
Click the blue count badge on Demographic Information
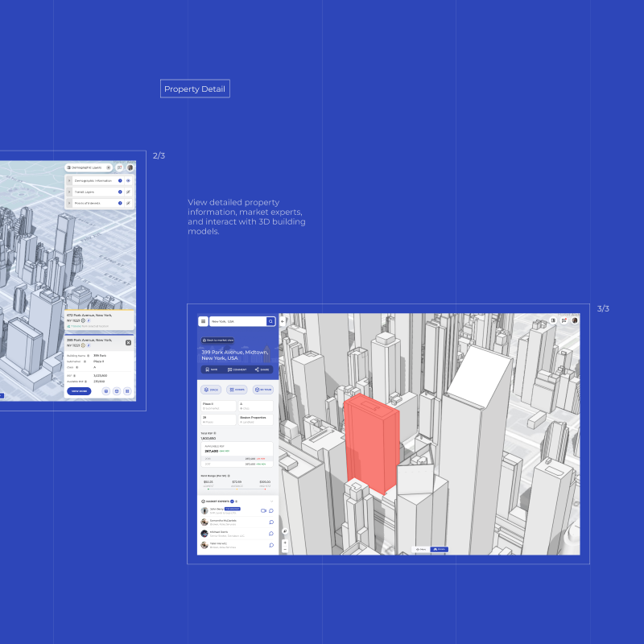point(120,180)
